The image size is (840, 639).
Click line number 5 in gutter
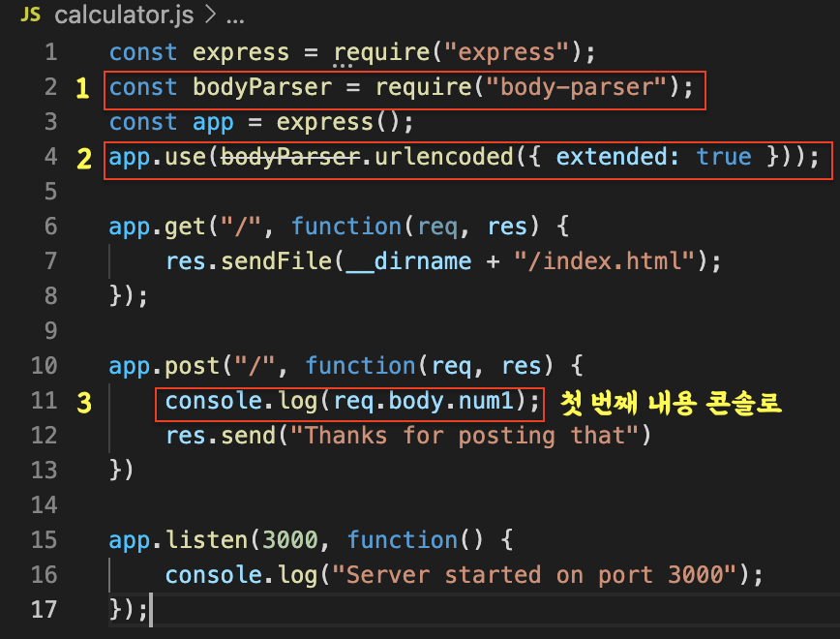(x=51, y=192)
